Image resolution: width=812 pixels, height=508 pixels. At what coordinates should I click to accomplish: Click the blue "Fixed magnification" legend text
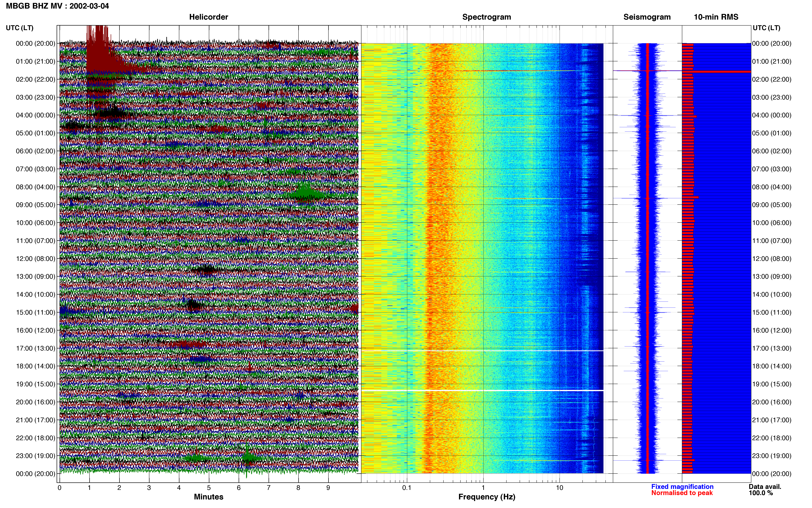tap(682, 486)
